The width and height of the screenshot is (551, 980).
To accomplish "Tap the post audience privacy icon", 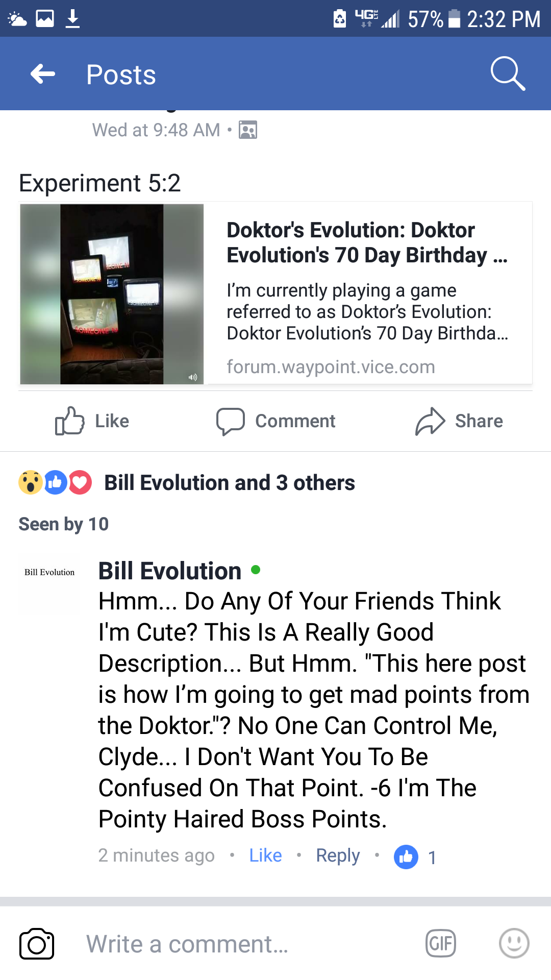I will [248, 130].
